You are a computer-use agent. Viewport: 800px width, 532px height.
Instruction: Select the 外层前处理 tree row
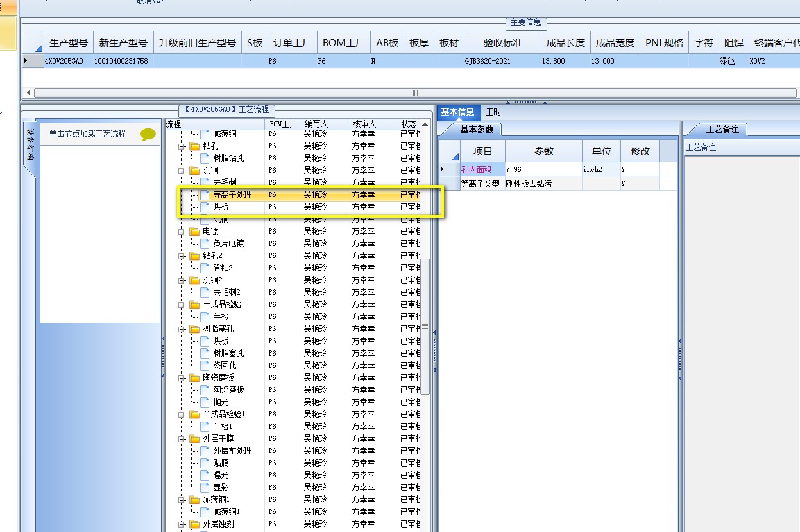232,450
